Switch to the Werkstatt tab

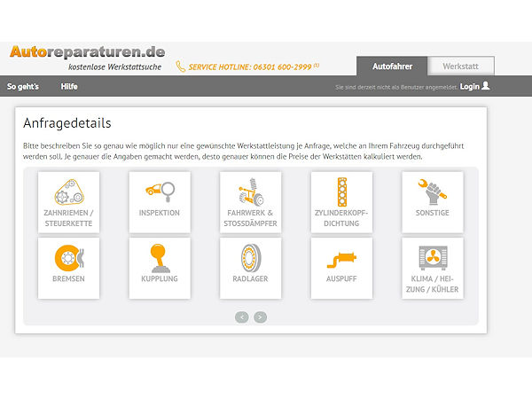pos(461,66)
